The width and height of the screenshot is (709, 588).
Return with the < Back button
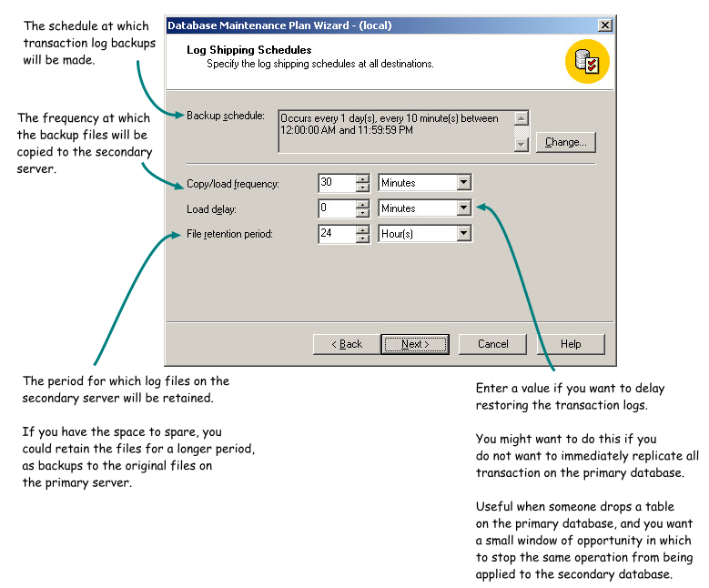(x=347, y=344)
